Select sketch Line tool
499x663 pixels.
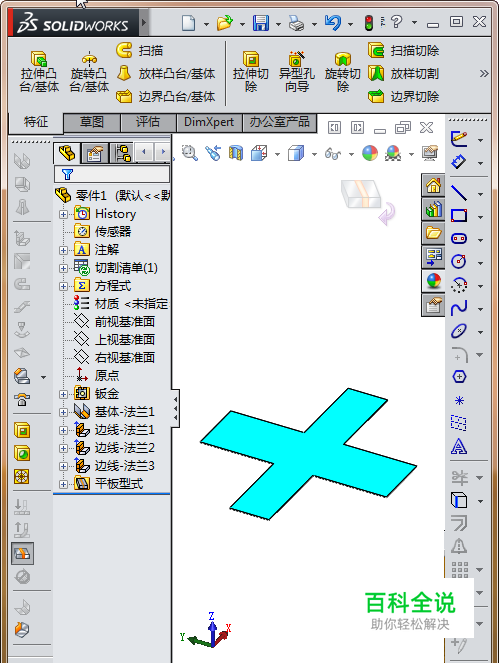tap(459, 193)
